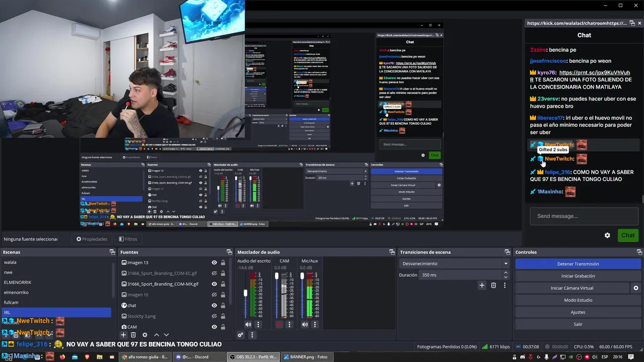This screenshot has width=644, height=362.
Task: Click the Salir button
Action: 578,324
